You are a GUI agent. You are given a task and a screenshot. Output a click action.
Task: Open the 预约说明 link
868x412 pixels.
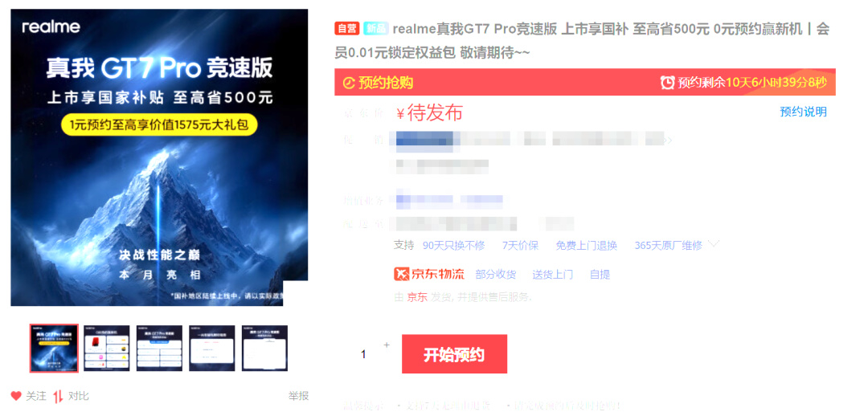[803, 112]
